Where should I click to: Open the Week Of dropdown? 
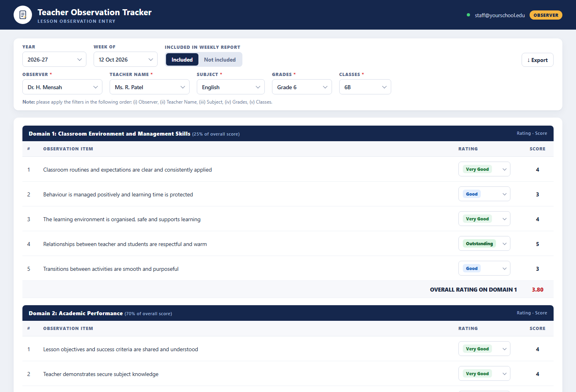click(x=126, y=60)
